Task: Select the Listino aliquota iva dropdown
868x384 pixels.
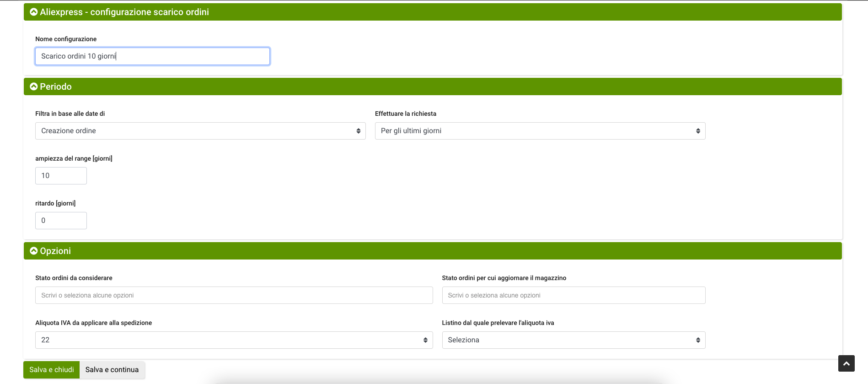Action: click(573, 340)
